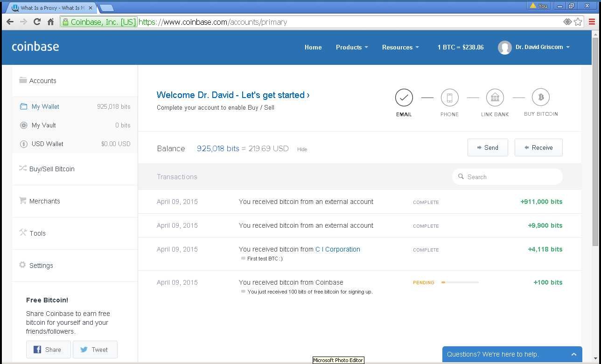Click the user avatar icon
Viewport: 601px width, 364px height.
click(x=504, y=47)
